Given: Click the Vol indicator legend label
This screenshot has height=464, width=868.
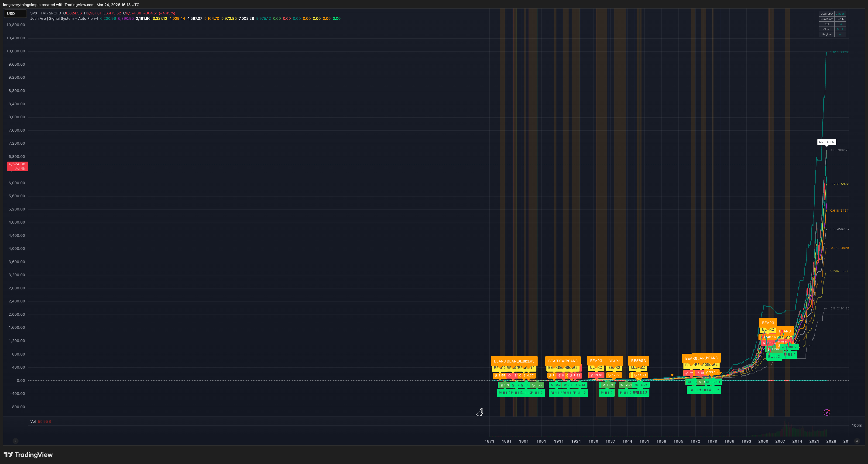Looking at the screenshot, I should (x=33, y=422).
